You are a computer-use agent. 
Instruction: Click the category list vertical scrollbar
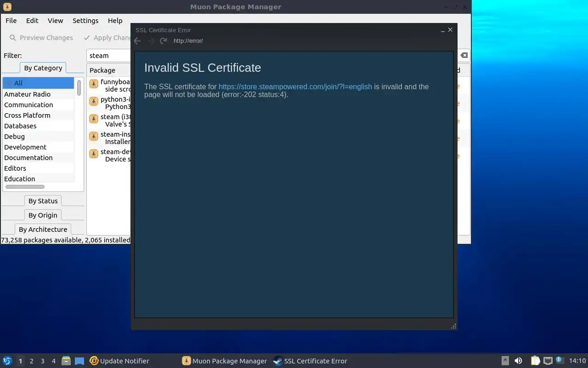coord(79,88)
